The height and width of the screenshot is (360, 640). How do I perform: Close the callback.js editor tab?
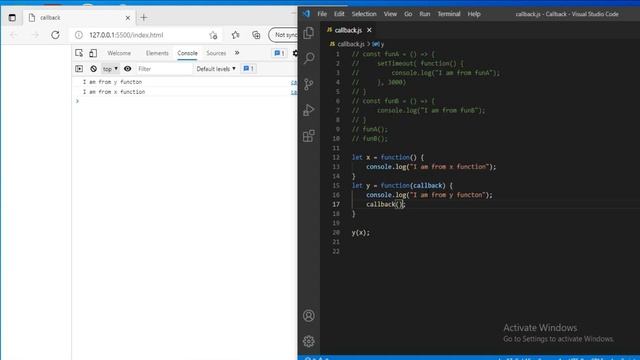pos(369,30)
